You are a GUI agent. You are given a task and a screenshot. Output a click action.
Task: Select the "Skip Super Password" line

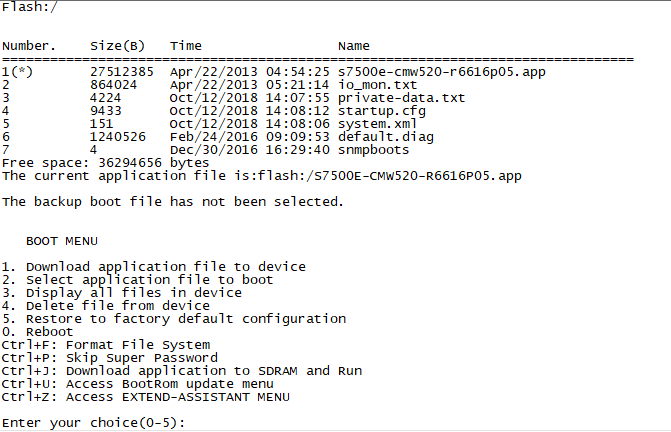pos(109,358)
